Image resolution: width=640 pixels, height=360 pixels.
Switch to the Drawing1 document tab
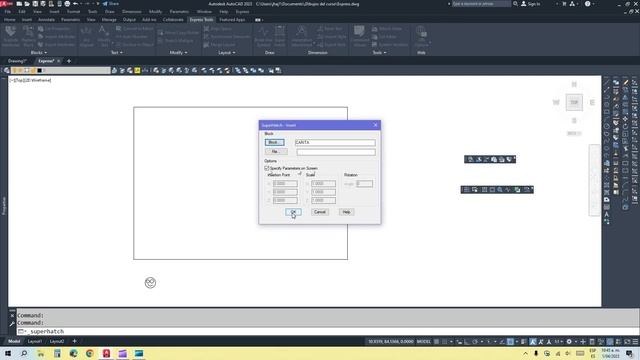pyautogui.click(x=17, y=61)
